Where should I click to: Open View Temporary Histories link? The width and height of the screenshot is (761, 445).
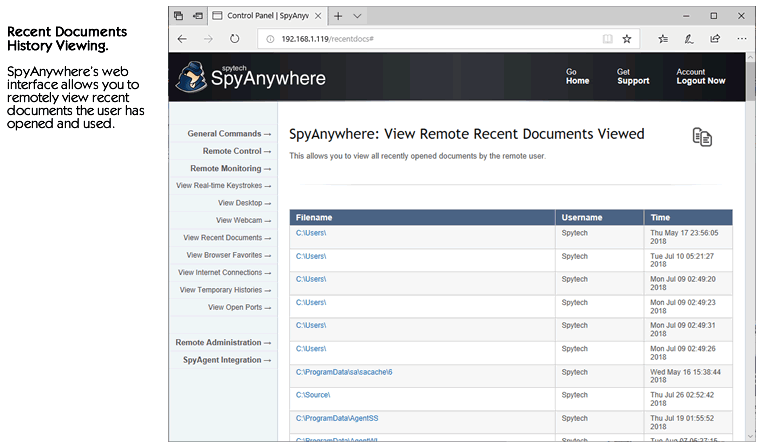(x=225, y=290)
